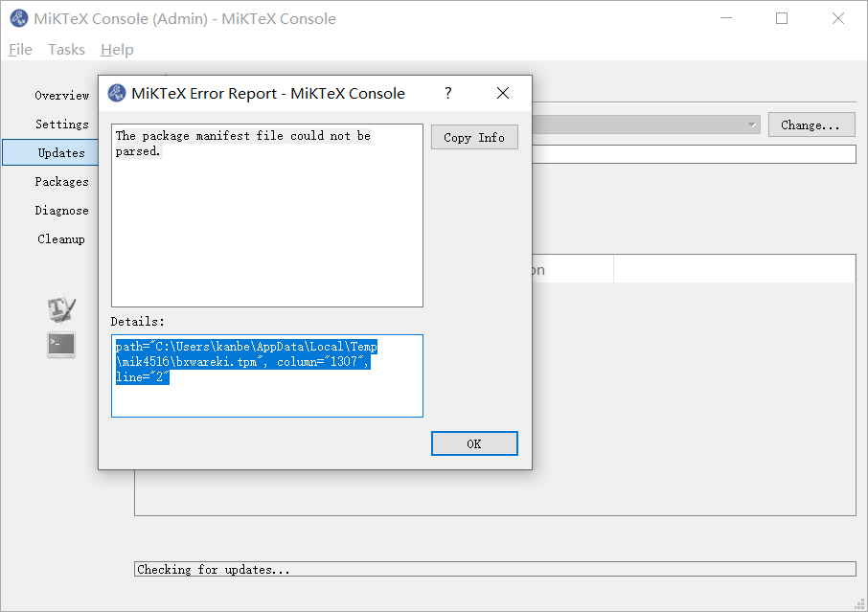868x612 pixels.
Task: Open the Diagnose page
Action: tap(62, 210)
